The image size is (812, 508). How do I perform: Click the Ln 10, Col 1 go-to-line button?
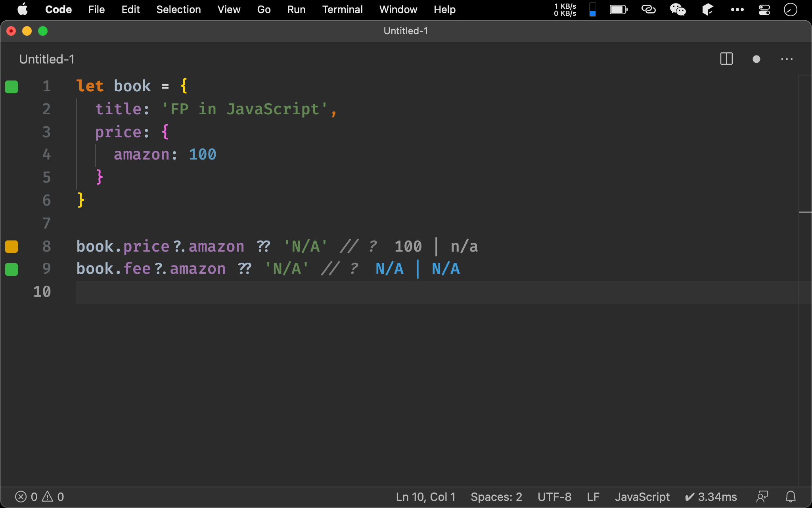[x=425, y=496]
